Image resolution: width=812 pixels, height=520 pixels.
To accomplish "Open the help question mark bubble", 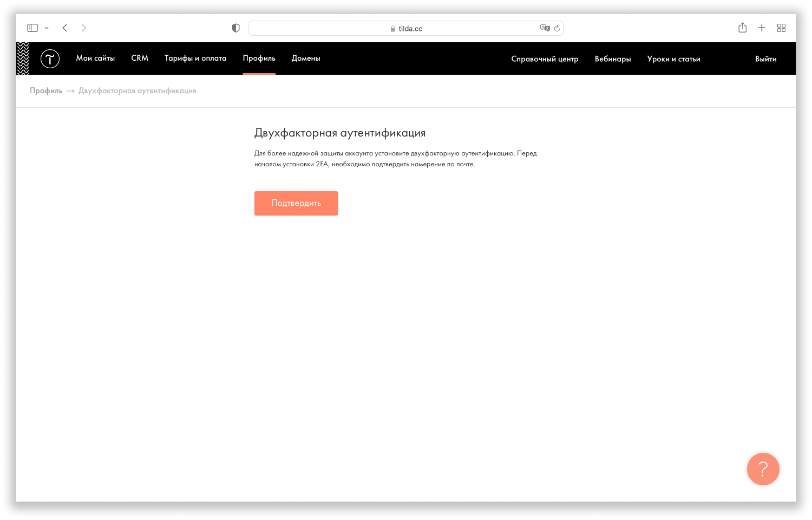I will pyautogui.click(x=763, y=469).
